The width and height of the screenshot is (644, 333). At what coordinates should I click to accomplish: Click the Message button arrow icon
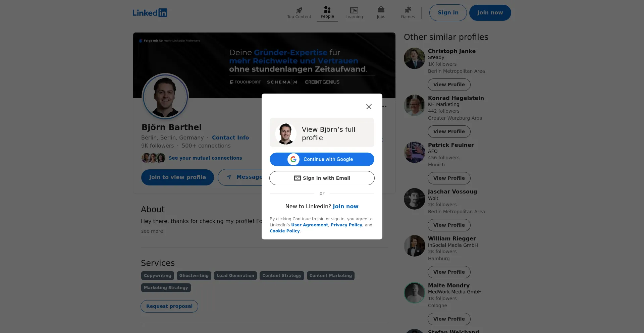pos(229,177)
